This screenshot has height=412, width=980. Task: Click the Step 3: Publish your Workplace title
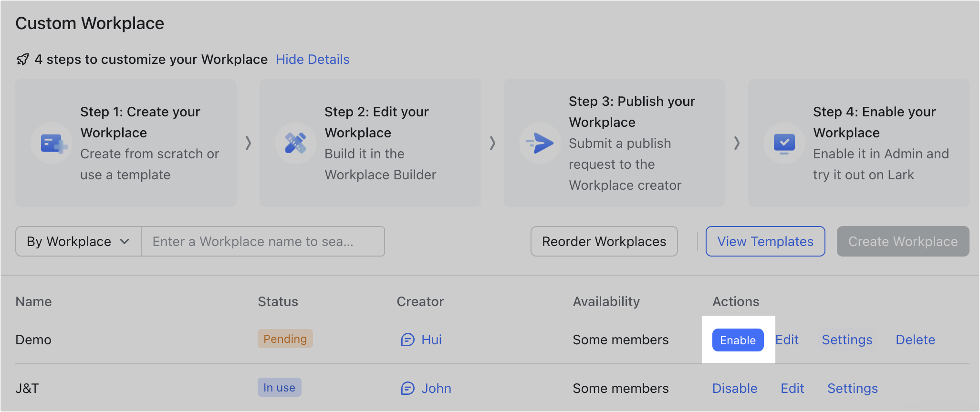(x=632, y=112)
